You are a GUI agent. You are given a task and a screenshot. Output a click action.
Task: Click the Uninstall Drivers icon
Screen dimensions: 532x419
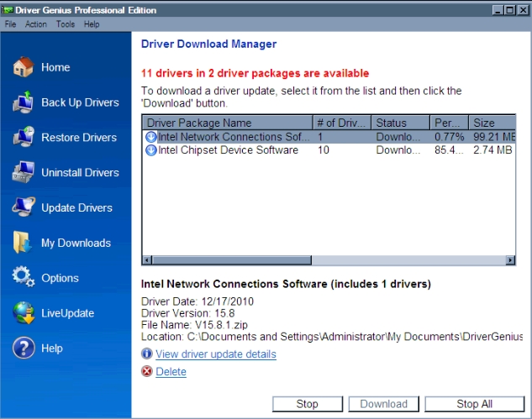[23, 173]
